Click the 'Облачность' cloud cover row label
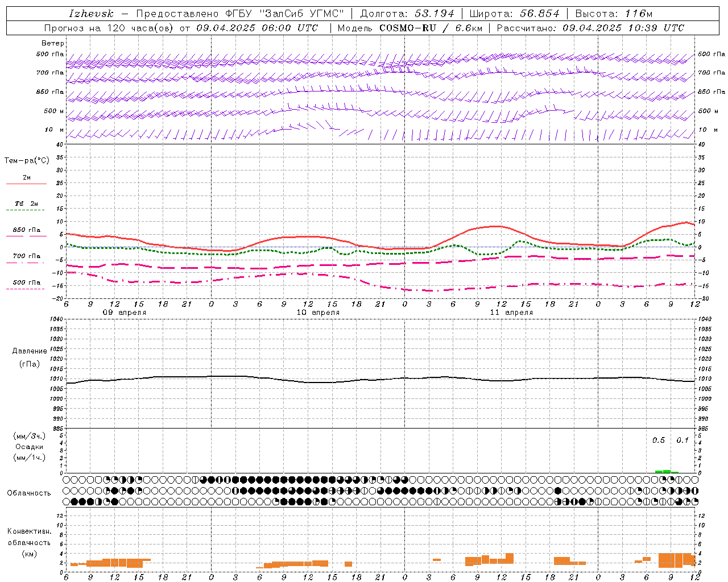Image resolution: width=728 pixels, height=582 pixels. 29,493
